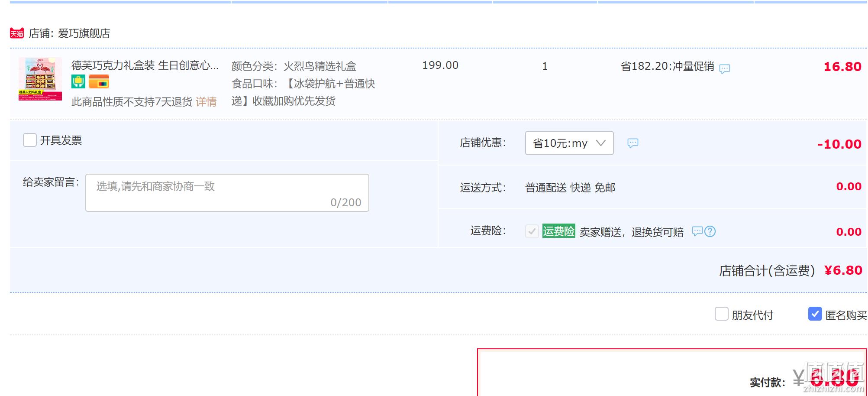The width and height of the screenshot is (868, 396).
Task: Toggle the 开具发票 invoice checkbox
Action: pyautogui.click(x=30, y=140)
